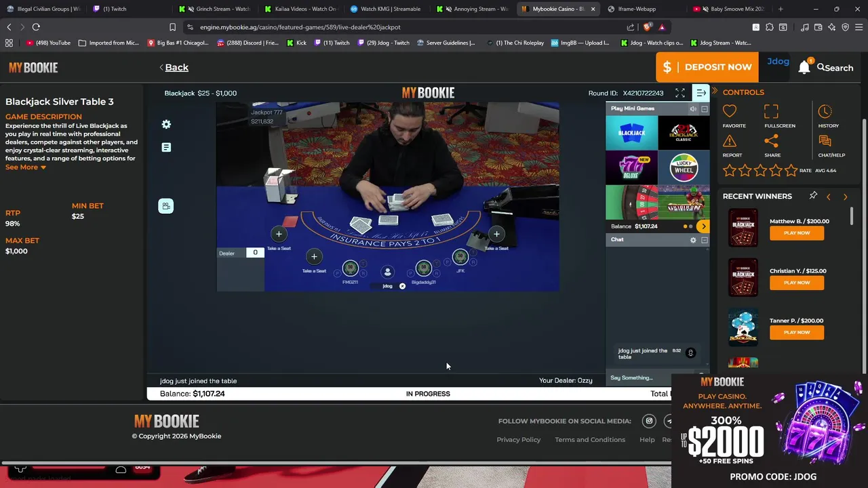Rate the game five stars
868x488 pixels.
(791, 171)
